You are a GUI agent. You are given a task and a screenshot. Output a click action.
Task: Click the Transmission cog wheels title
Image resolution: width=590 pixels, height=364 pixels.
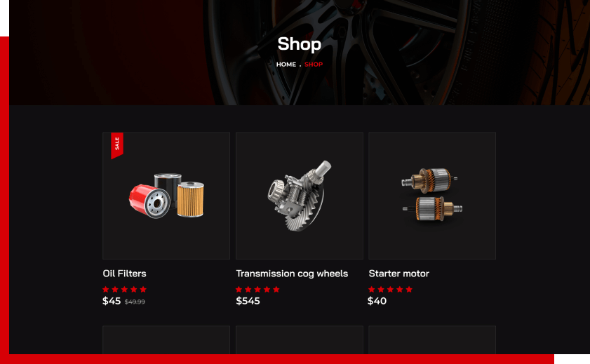click(x=292, y=274)
